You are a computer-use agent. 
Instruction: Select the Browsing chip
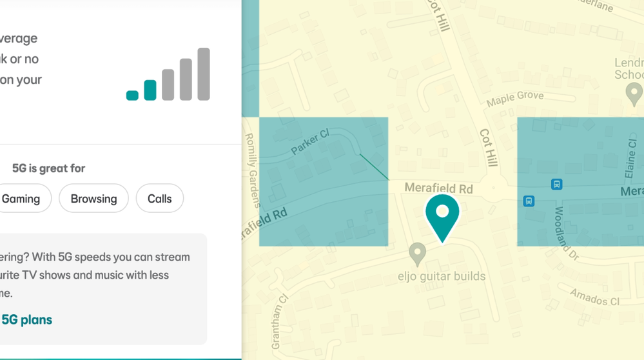(93, 199)
